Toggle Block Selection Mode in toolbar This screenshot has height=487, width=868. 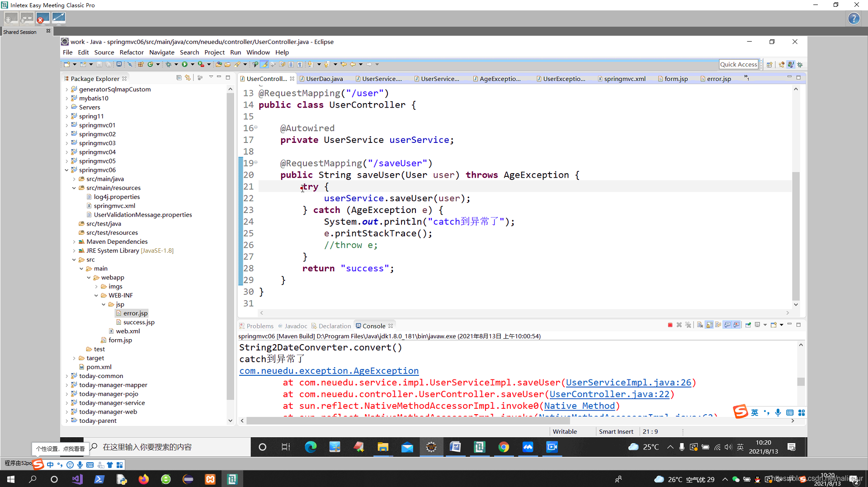(291, 64)
